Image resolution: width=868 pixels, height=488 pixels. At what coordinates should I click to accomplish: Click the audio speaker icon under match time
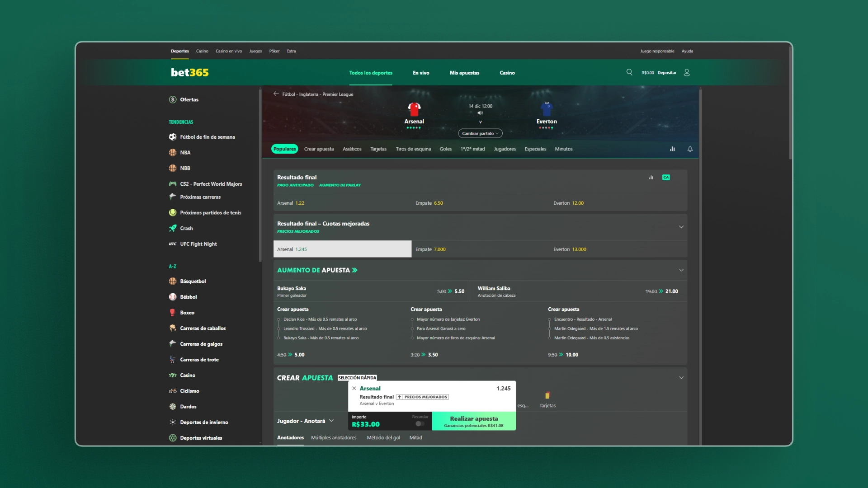coord(480,113)
